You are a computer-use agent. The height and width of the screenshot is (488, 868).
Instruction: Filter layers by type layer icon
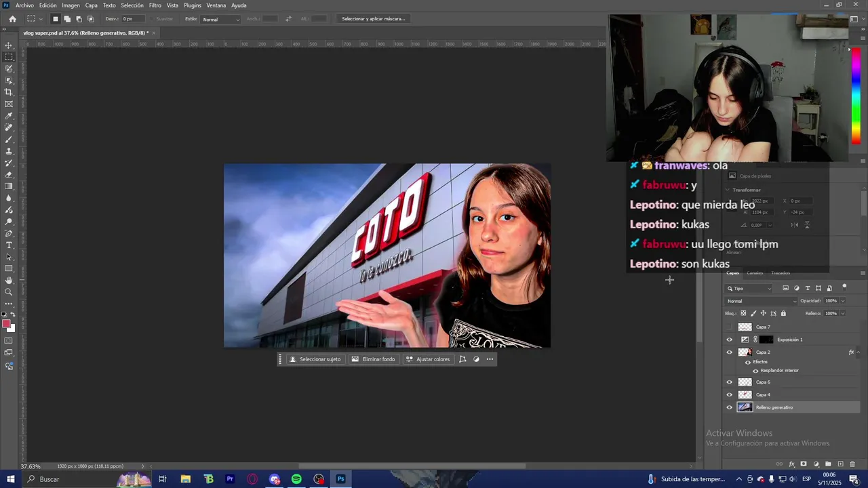(x=808, y=288)
